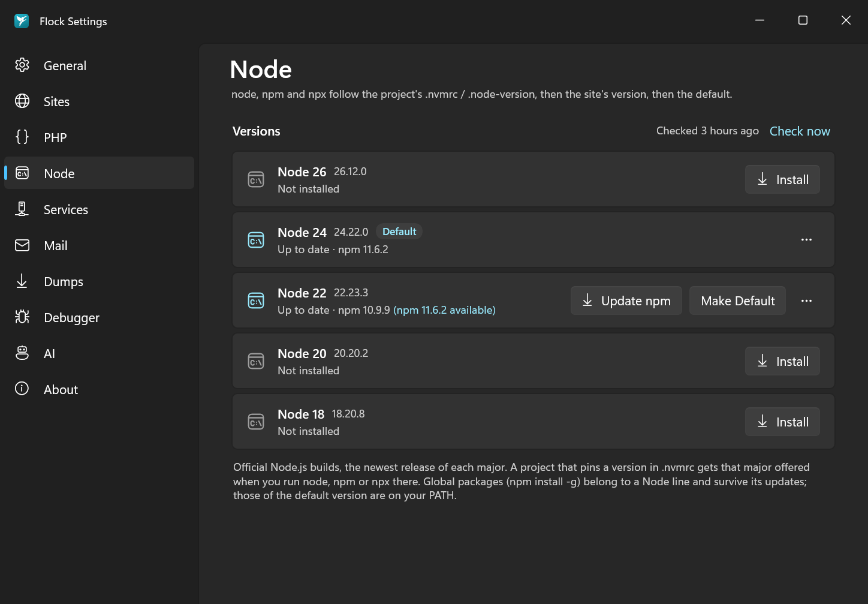Click the 'npm 11.6.2 available' notice
Viewport: 868px width, 604px height.
pos(444,310)
